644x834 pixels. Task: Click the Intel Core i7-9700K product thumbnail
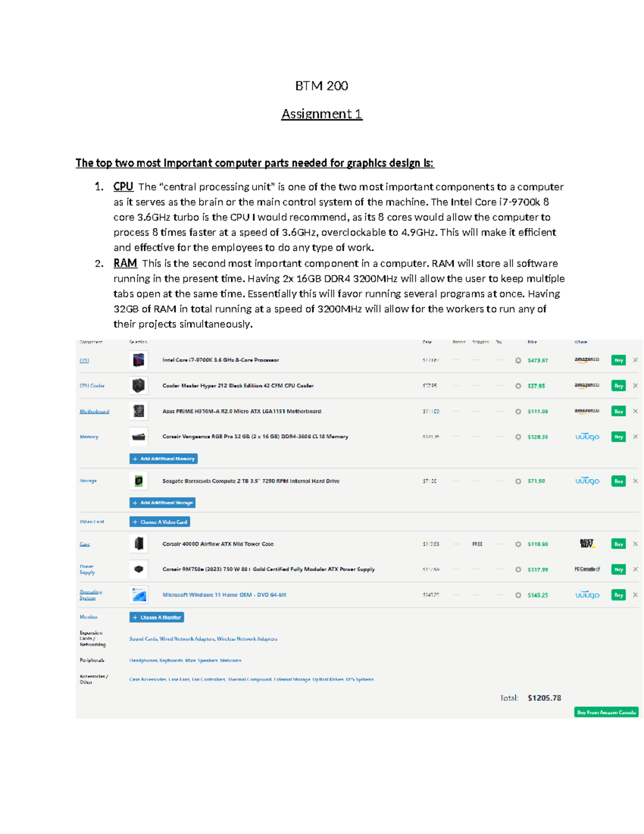click(138, 360)
